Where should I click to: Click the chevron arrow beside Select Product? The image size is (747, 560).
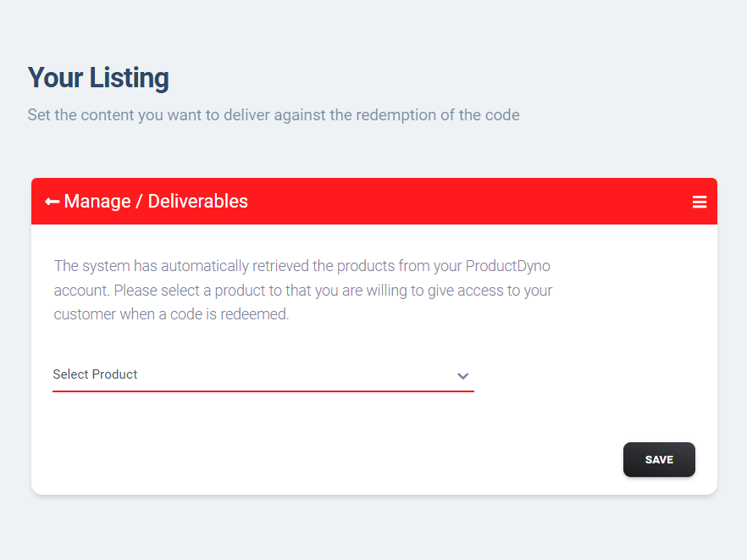(463, 376)
